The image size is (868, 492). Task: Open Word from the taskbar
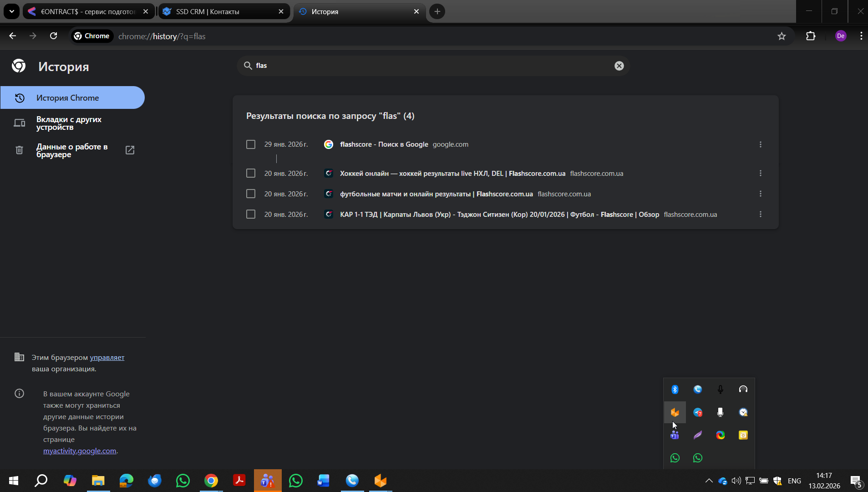tap(324, 481)
